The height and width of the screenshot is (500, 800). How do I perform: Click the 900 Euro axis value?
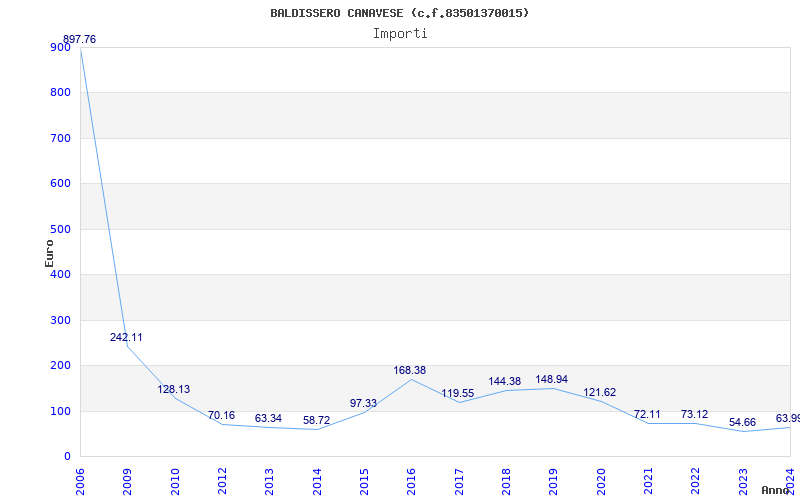(x=60, y=47)
